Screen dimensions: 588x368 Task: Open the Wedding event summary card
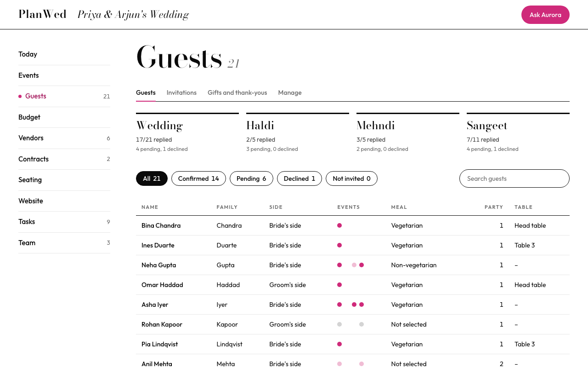pos(187,133)
